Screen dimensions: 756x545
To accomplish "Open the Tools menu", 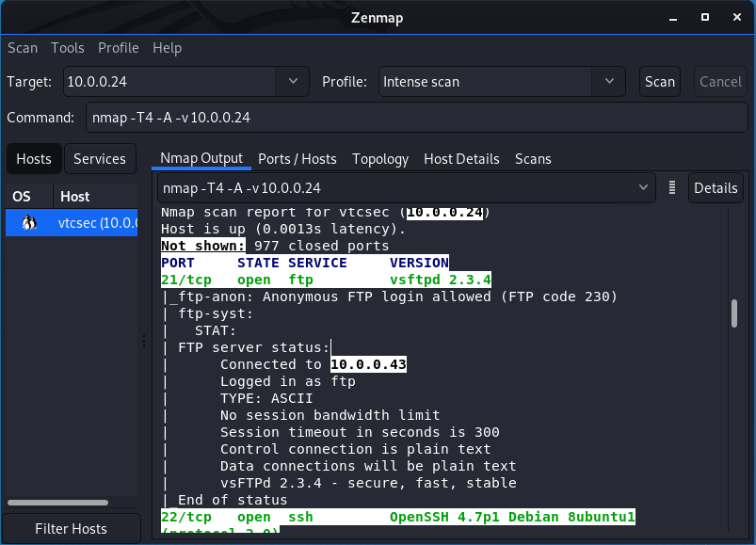I will (x=68, y=48).
